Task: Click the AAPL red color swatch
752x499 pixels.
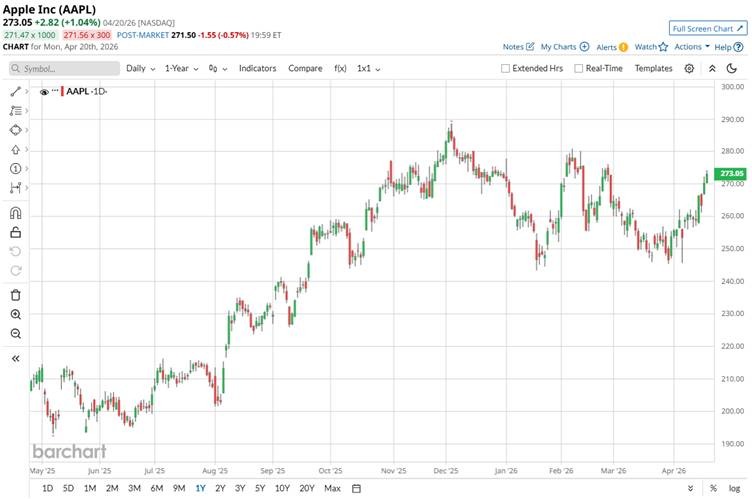Action: 64,91
